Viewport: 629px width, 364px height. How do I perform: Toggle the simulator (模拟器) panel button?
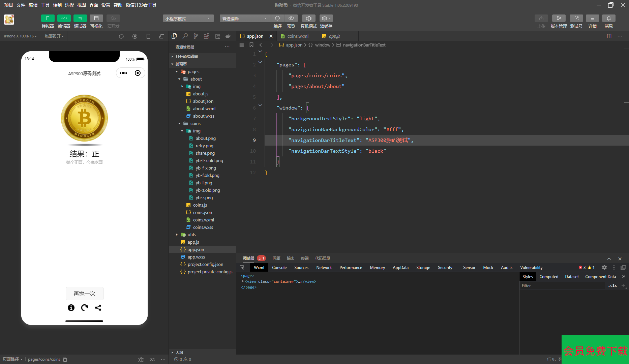click(x=48, y=19)
